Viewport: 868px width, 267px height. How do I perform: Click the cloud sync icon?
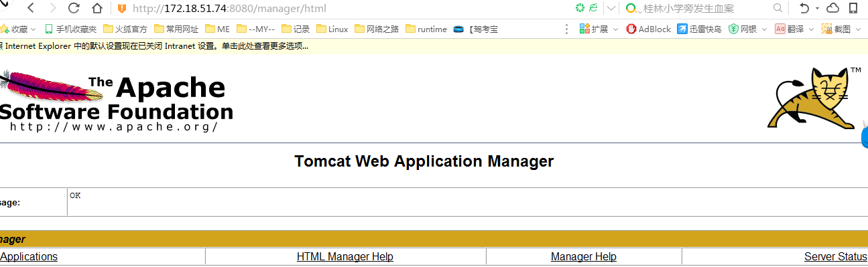[833, 8]
